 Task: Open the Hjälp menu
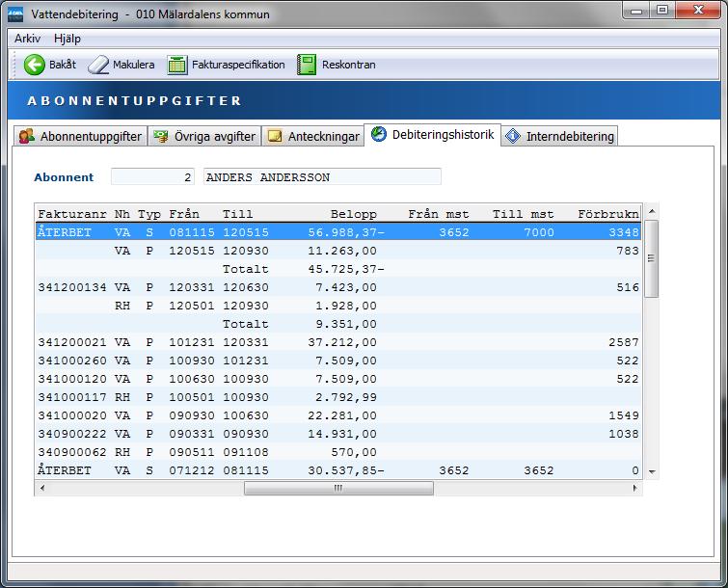coord(67,39)
